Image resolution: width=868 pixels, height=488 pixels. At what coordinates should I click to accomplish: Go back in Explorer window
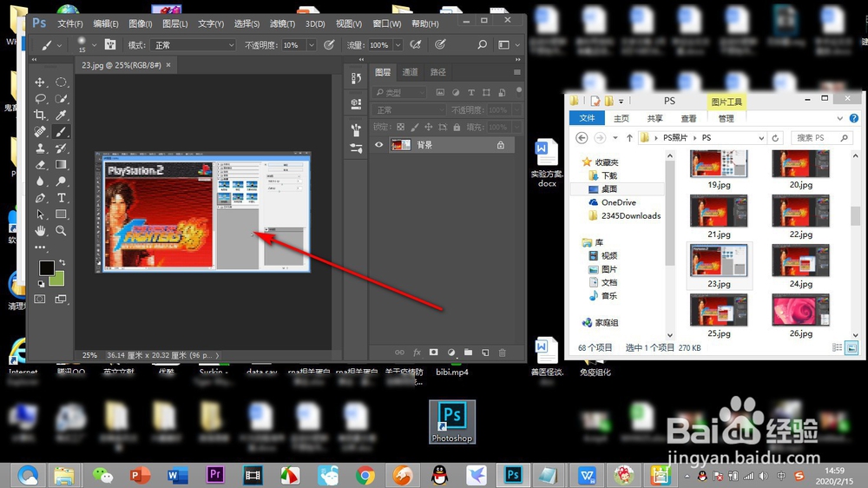(582, 138)
